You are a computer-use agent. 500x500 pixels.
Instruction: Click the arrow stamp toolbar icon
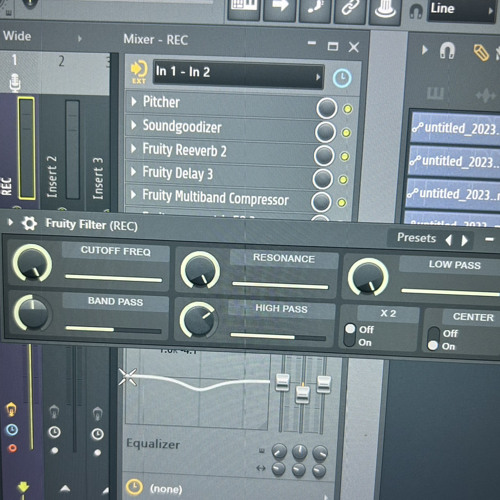[x=279, y=7]
